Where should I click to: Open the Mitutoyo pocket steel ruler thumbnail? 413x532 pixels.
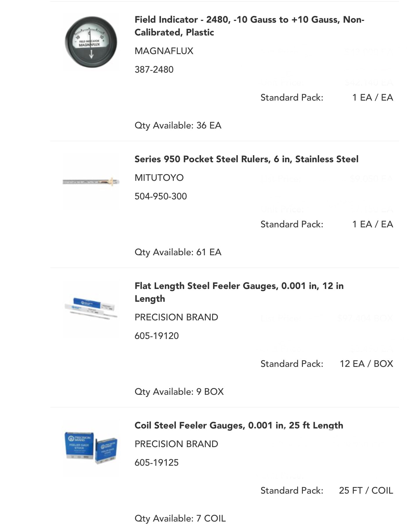click(91, 182)
